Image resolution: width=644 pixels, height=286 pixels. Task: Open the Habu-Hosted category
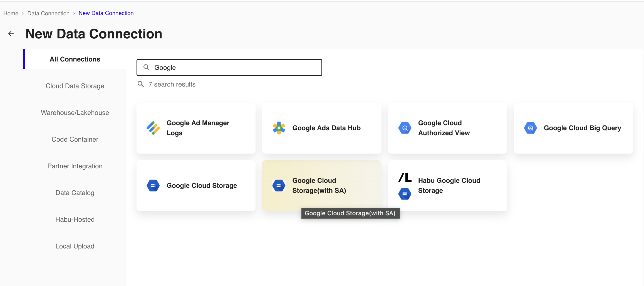coord(75,220)
